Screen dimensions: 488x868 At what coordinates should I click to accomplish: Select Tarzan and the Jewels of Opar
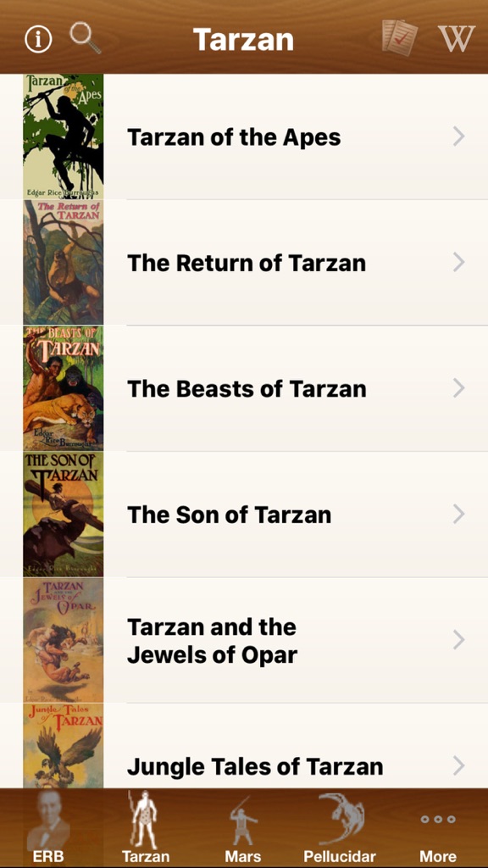click(x=244, y=640)
